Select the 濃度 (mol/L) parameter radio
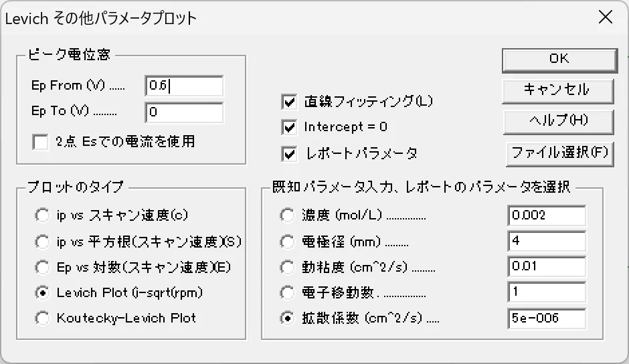Screen dimensions: 629x364 click(287, 215)
